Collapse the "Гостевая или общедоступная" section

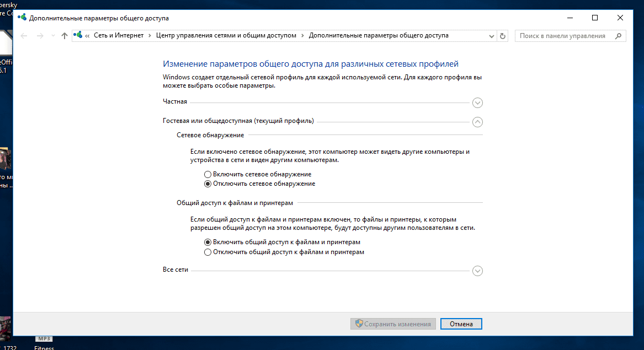tap(477, 122)
